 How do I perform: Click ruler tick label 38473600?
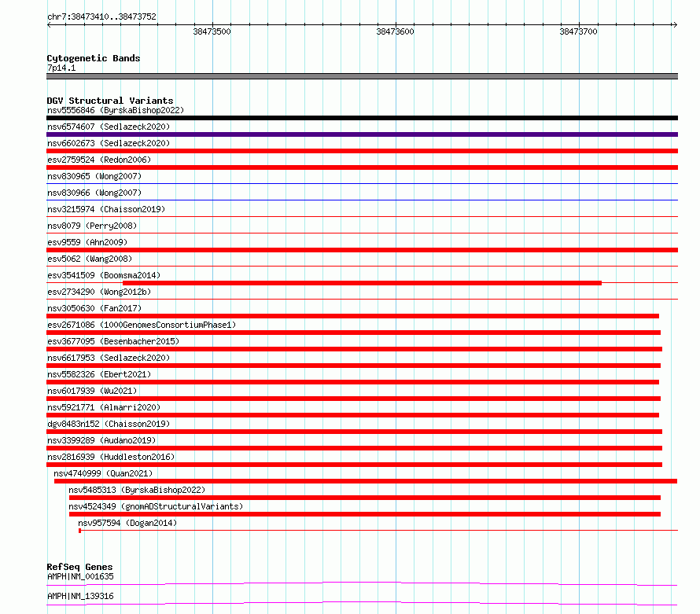(x=395, y=31)
